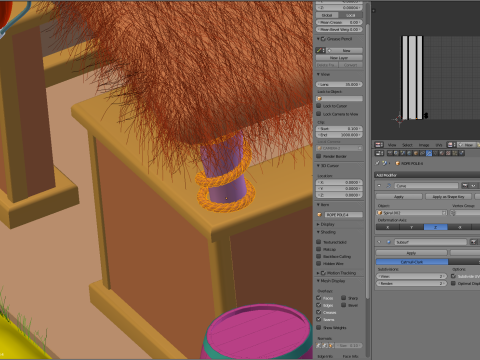
Task: Click the View subdivisions slider
Action: 412,276
